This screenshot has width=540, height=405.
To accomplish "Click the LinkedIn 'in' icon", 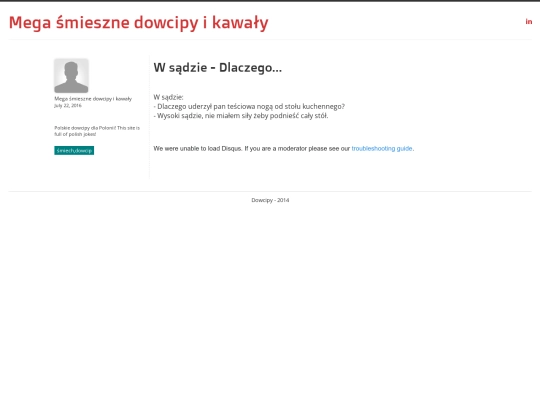I will [529, 22].
